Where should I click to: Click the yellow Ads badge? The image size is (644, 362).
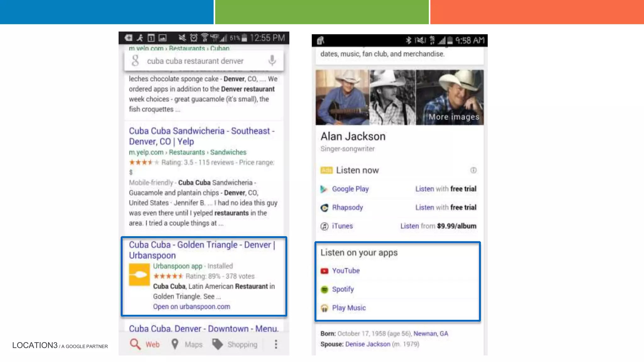[x=326, y=170]
